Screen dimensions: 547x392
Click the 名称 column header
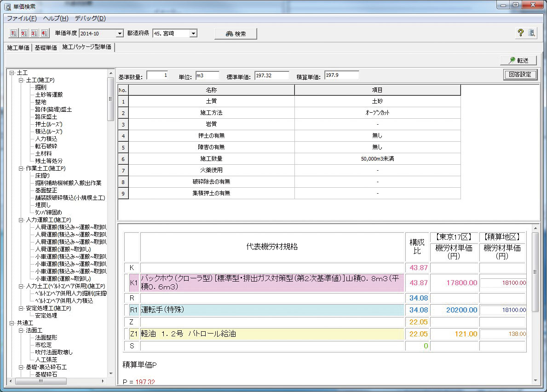pyautogui.click(x=212, y=90)
